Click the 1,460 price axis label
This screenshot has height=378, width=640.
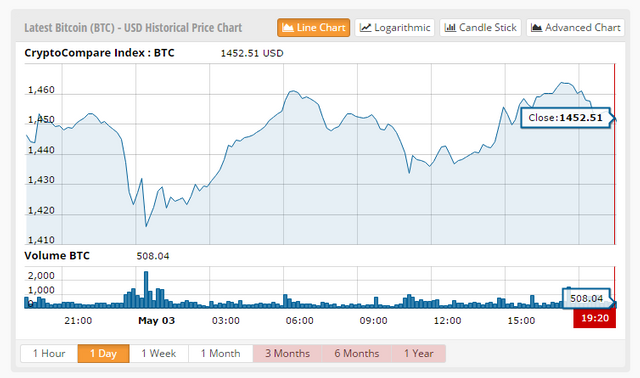41,90
